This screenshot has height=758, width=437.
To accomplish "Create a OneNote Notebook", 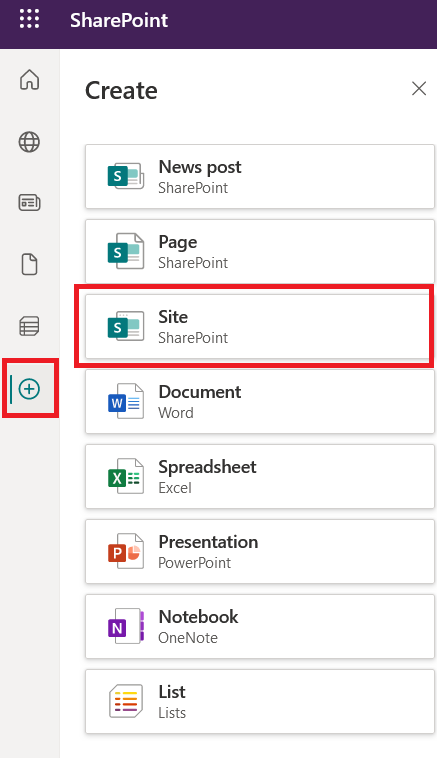I will 260,627.
